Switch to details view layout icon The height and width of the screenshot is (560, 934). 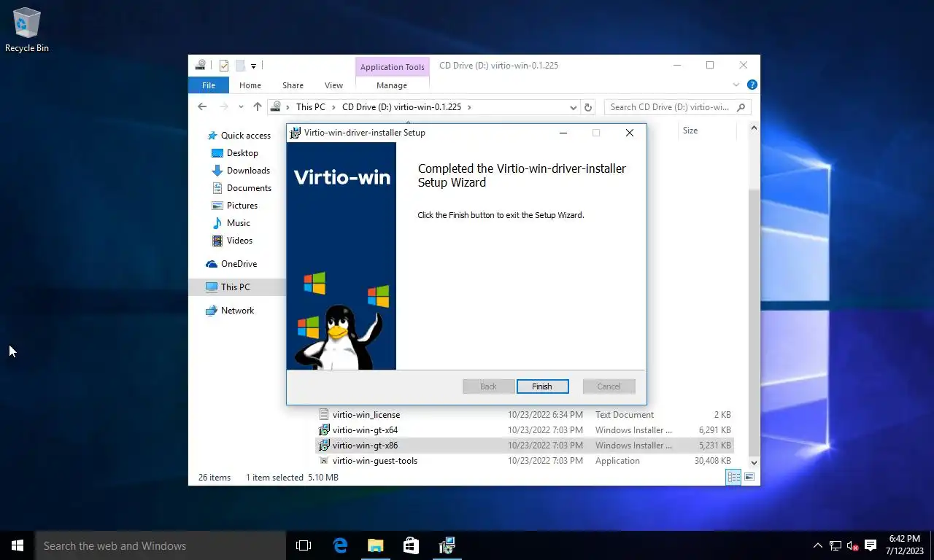[733, 477]
